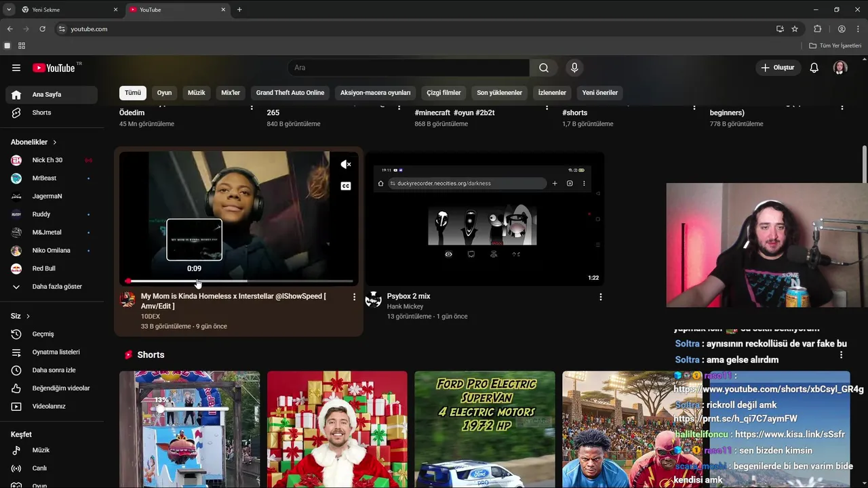Click the youtube.com address bar
The image size is (868, 488).
413,29
